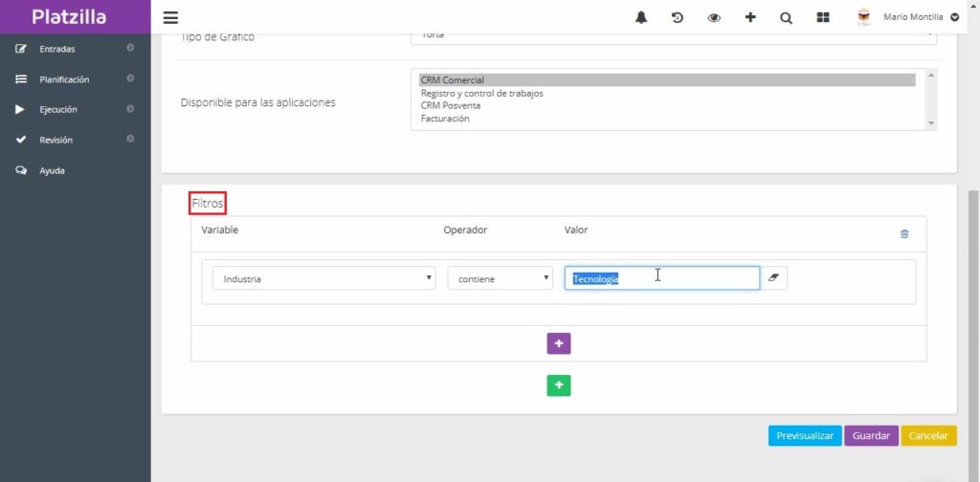Click the plus add icon in header
Screen dimensions: 980x482
point(750,17)
